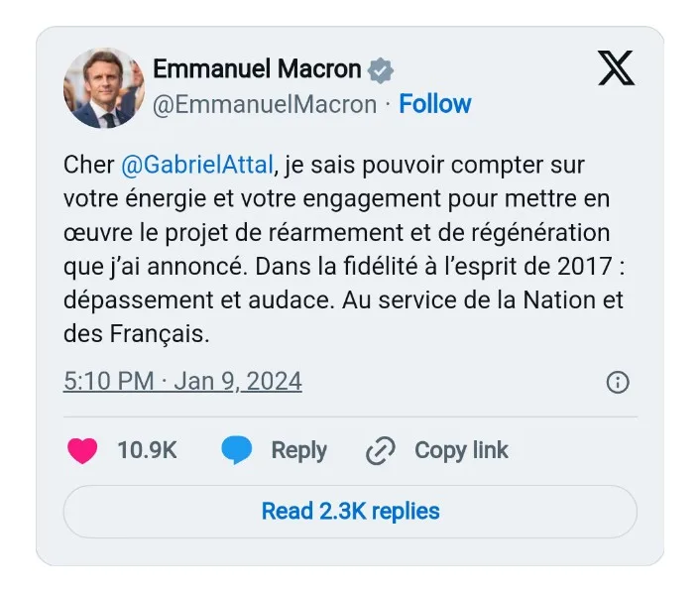Click the 2.3K number in replies button
Viewport: 700px width, 593px height.
tap(340, 512)
